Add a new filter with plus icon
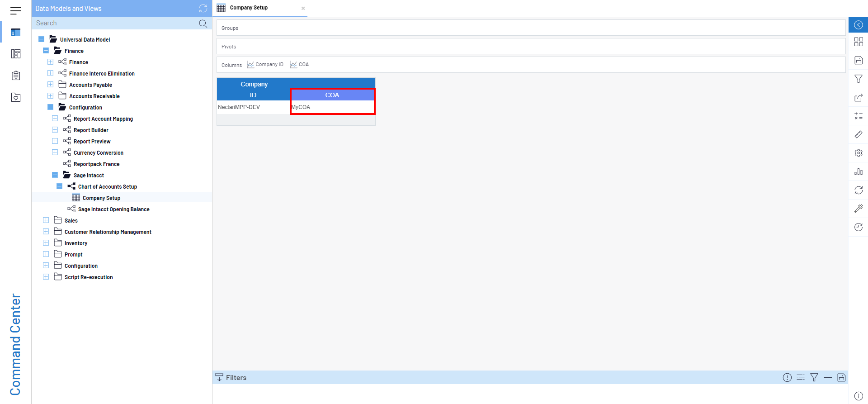This screenshot has width=868, height=404. pyautogui.click(x=827, y=378)
